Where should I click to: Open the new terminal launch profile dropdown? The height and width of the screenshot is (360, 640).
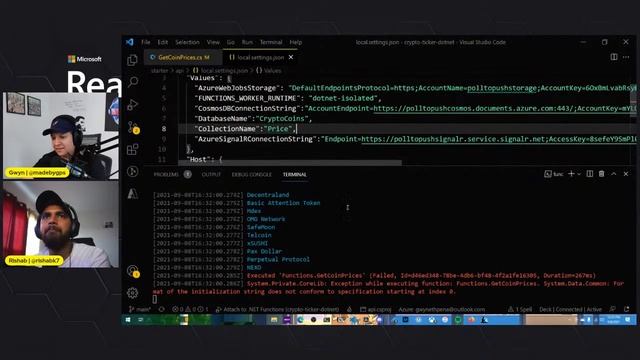pyautogui.click(x=579, y=174)
